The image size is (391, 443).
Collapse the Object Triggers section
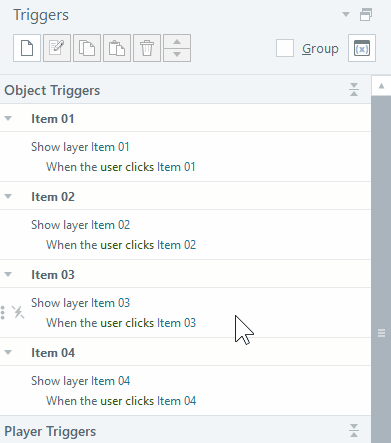[x=354, y=90]
